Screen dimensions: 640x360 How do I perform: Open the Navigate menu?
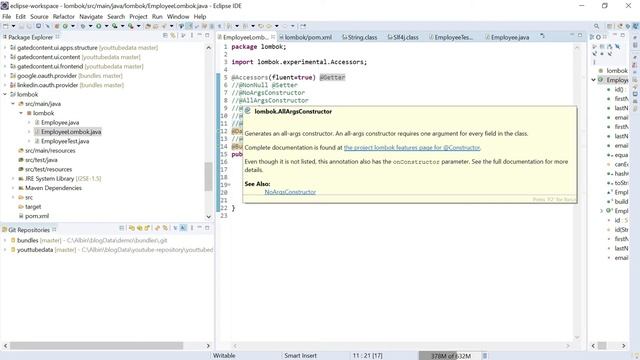click(x=91, y=16)
